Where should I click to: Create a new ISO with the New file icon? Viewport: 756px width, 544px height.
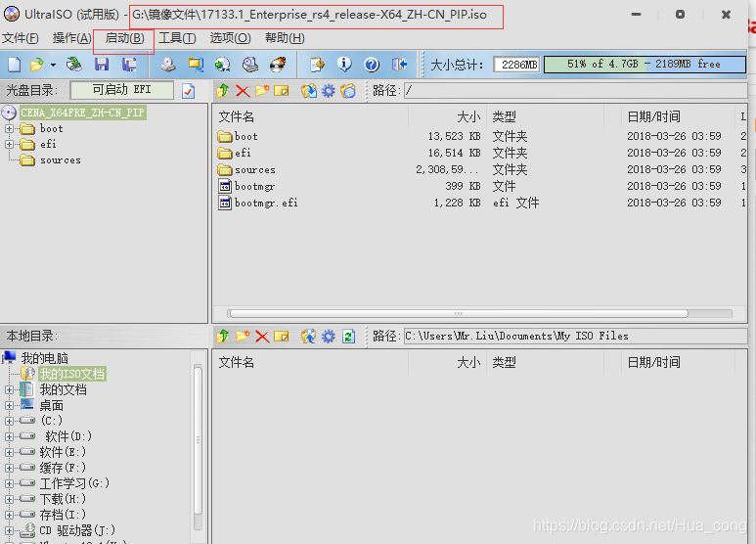click(14, 65)
